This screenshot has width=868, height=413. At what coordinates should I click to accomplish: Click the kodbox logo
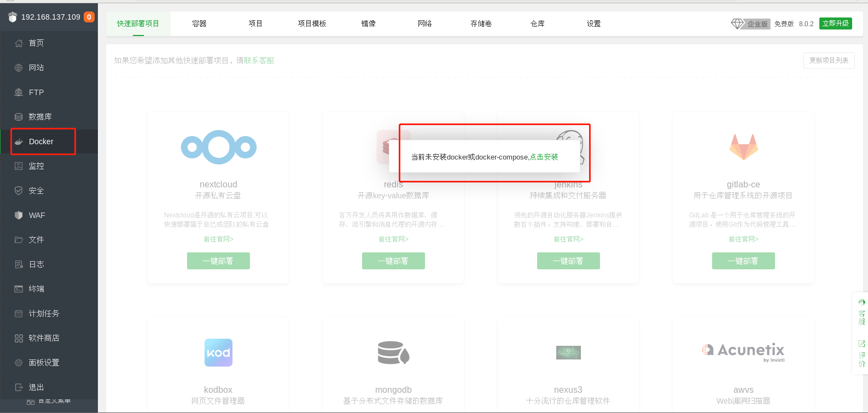click(x=218, y=353)
